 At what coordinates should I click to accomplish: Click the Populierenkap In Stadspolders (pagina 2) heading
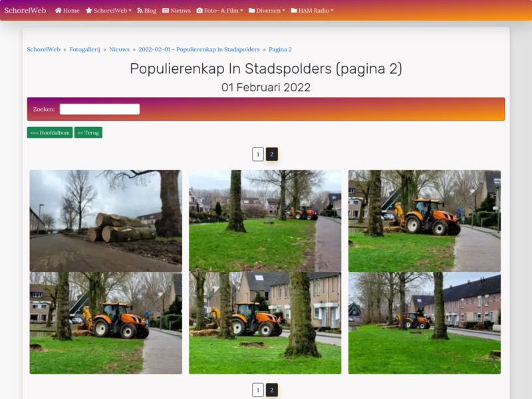click(x=266, y=69)
